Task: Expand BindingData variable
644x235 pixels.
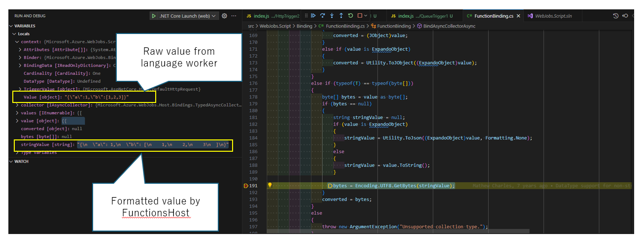Action: pyautogui.click(x=20, y=66)
